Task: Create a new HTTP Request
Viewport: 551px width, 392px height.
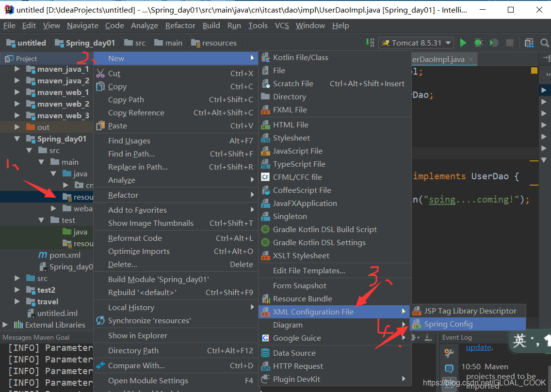Action: point(335,366)
